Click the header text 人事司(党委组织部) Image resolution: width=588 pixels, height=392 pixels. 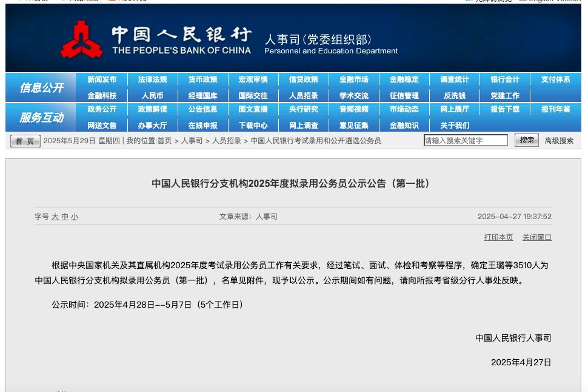pos(318,39)
